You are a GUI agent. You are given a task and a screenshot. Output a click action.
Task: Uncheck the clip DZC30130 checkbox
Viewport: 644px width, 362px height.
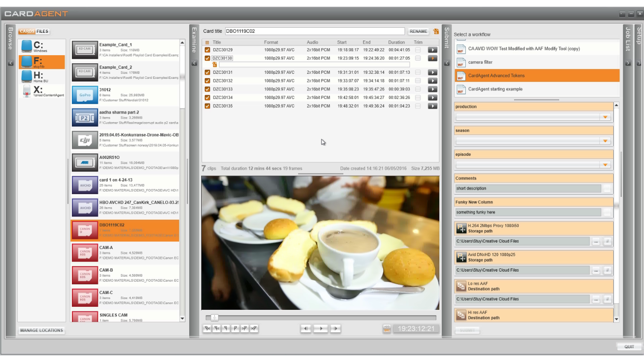tap(207, 58)
